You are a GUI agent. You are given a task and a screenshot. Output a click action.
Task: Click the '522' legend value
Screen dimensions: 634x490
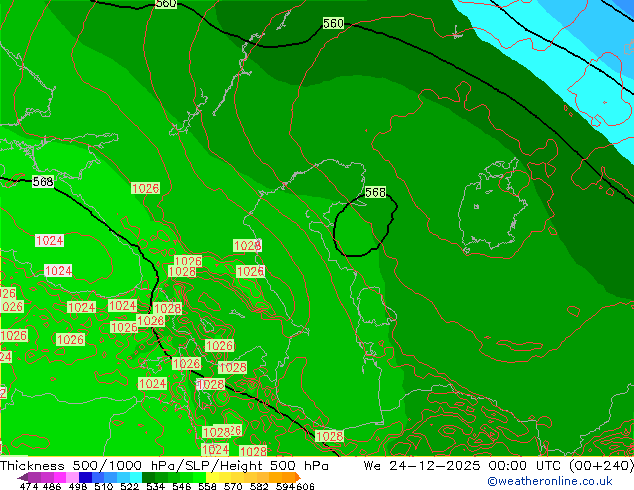click(x=129, y=486)
